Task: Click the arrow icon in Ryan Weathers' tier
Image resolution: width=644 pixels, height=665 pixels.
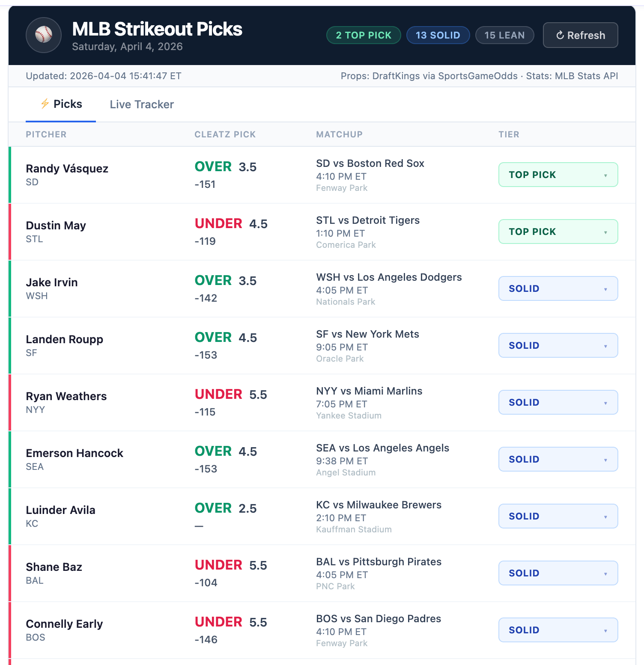Action: pos(605,403)
